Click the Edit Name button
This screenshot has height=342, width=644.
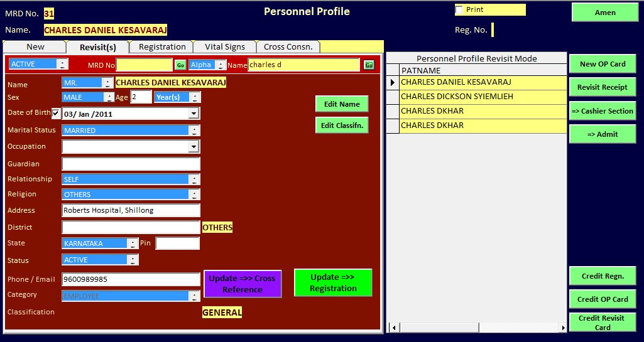tap(342, 104)
